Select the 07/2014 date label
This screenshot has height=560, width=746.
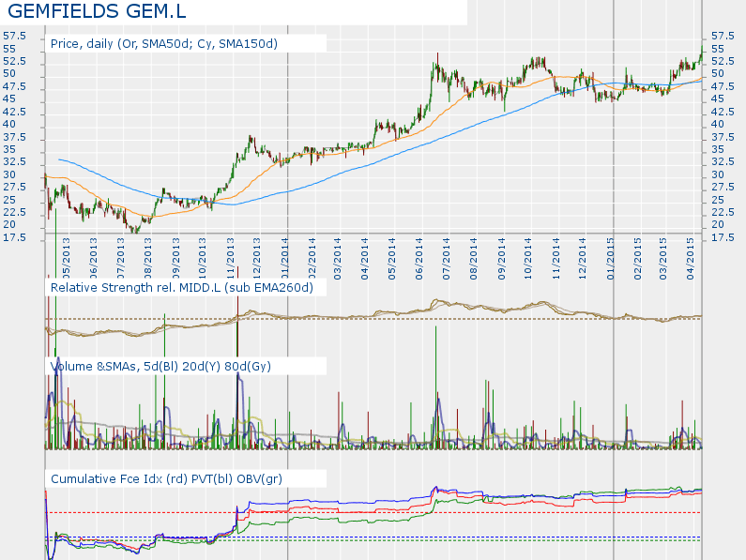pyautogui.click(x=447, y=258)
